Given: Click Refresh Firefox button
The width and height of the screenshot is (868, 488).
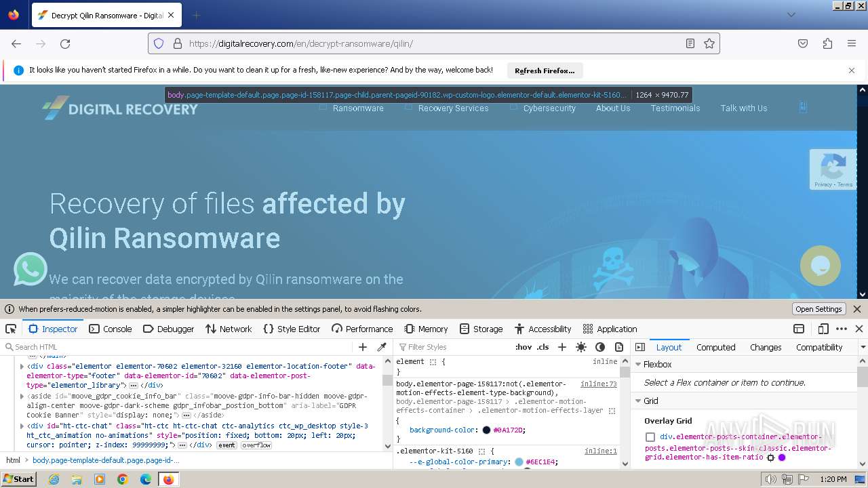Looking at the screenshot, I should pyautogui.click(x=545, y=70).
